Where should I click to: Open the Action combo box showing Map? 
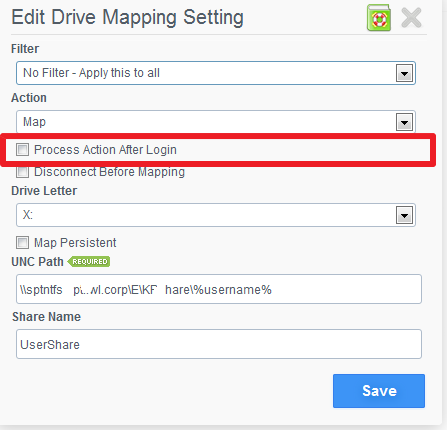tap(216, 122)
